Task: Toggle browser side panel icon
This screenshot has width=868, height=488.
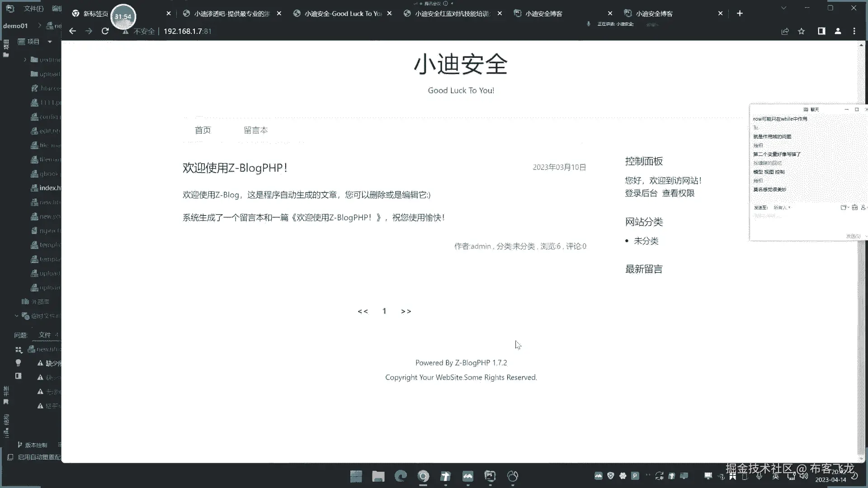Action: (821, 31)
